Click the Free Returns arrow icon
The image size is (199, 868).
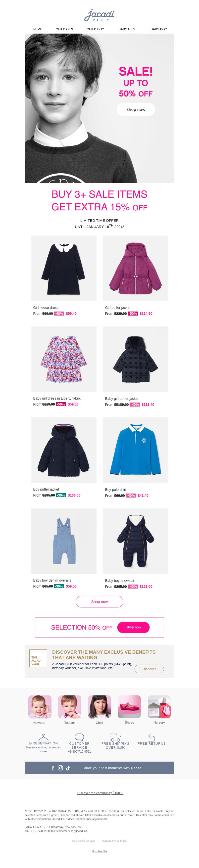pos(151,737)
